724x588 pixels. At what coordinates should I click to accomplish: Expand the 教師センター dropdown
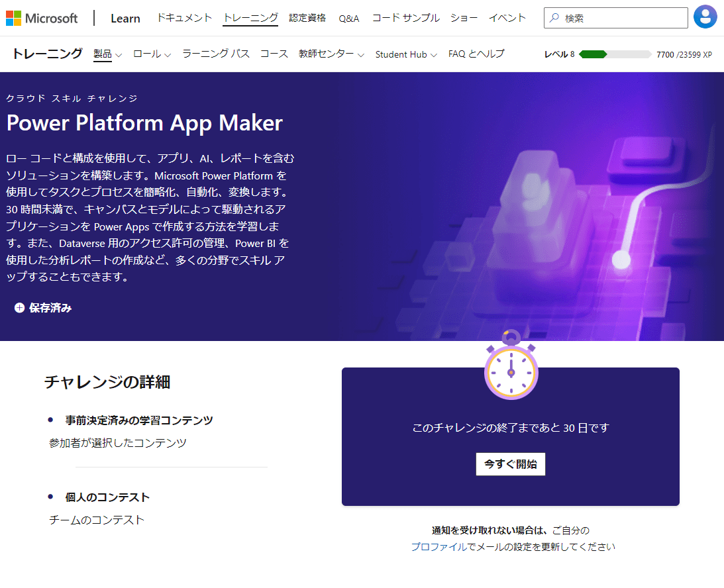[x=331, y=54]
